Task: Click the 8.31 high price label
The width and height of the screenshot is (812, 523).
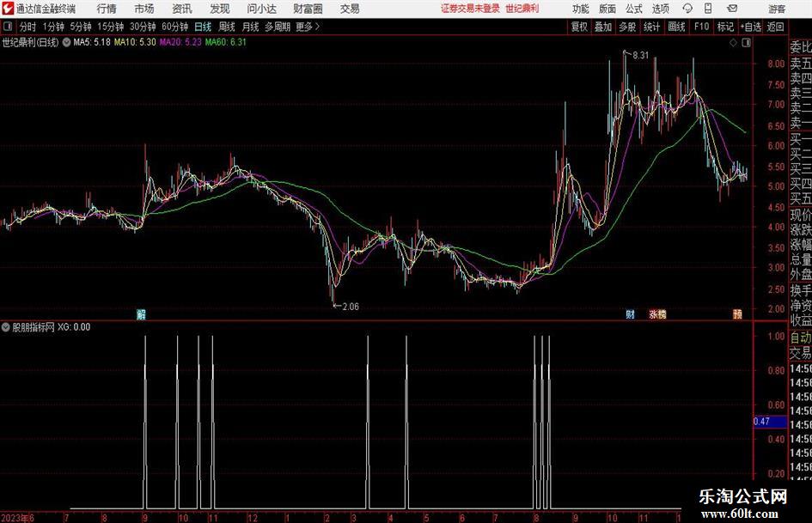Action: click(641, 56)
